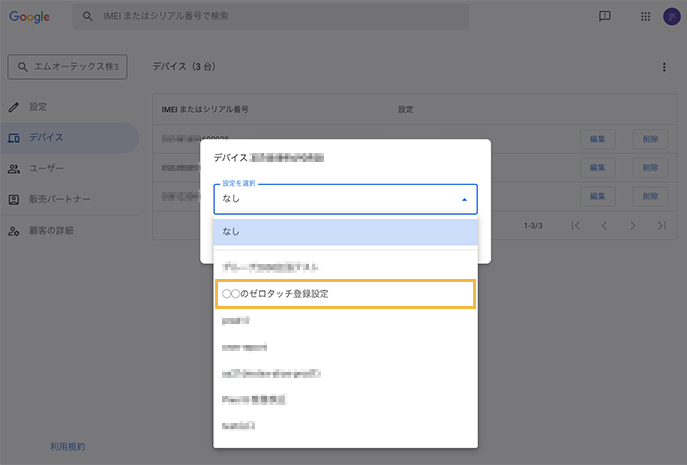Go to previous page of devices
The height and width of the screenshot is (465, 687).
click(x=604, y=226)
